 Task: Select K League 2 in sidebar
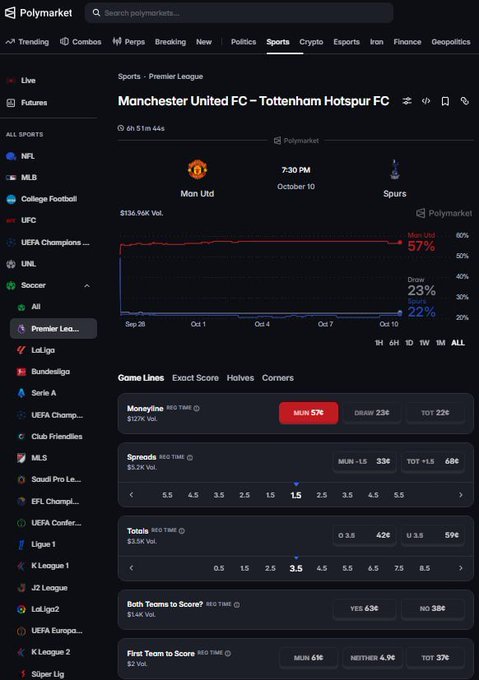[x=53, y=652]
